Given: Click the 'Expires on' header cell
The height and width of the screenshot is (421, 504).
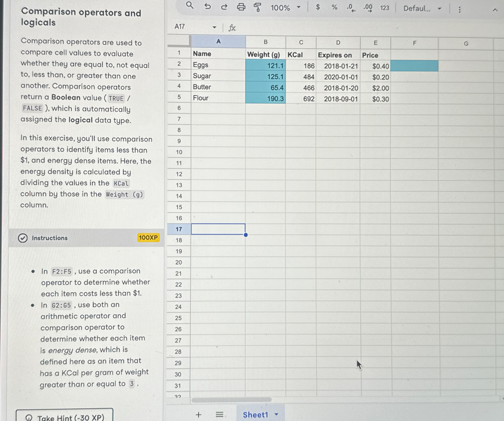Looking at the screenshot, I should pos(338,55).
